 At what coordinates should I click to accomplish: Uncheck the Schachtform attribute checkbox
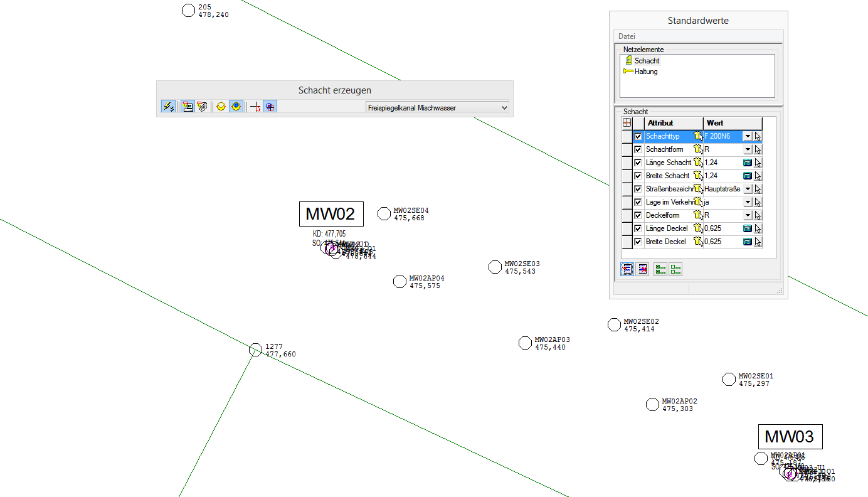coord(638,149)
